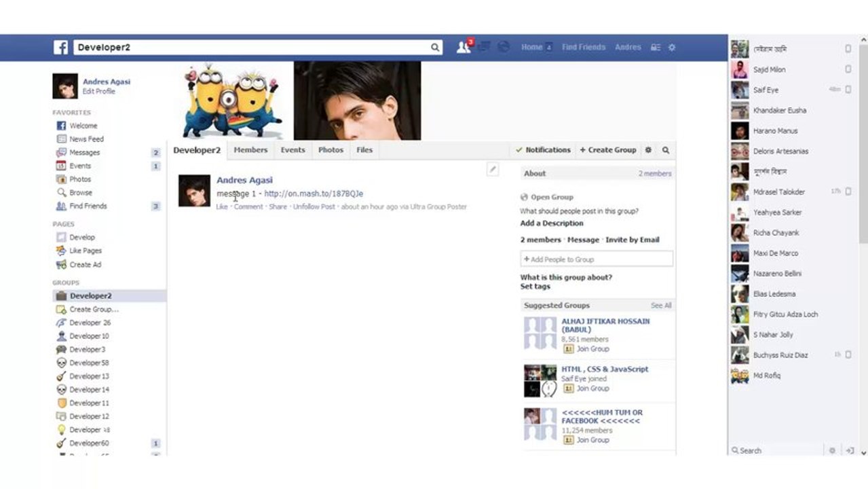
Task: Click the chat Search field
Action: point(776,450)
